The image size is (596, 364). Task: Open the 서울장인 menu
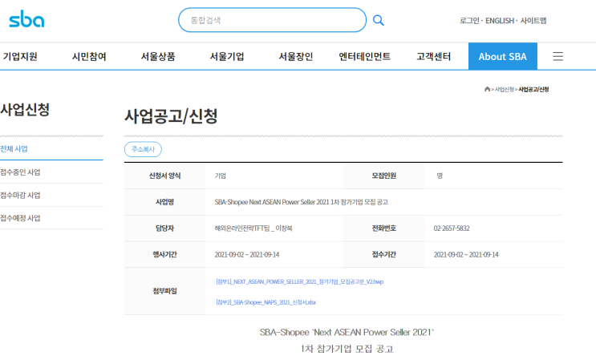coord(296,57)
